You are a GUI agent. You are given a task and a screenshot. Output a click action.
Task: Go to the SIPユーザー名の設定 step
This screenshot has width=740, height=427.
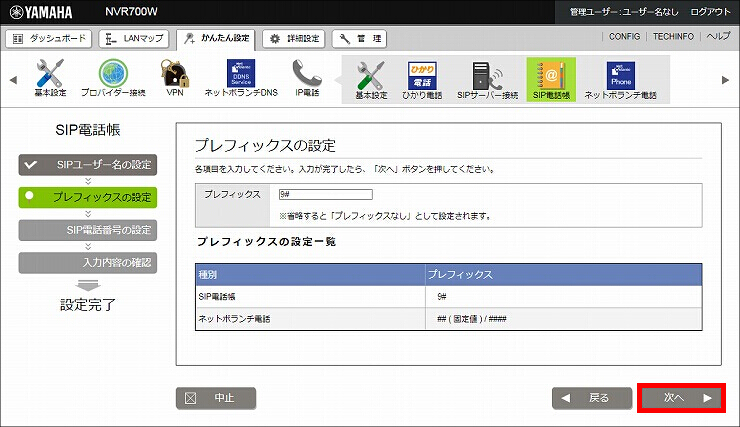click(88, 165)
